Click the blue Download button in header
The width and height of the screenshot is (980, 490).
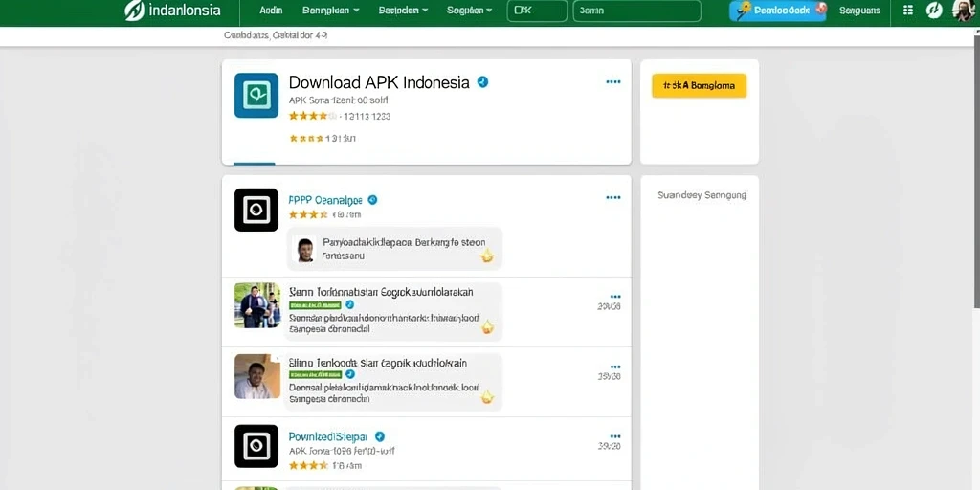(x=777, y=11)
